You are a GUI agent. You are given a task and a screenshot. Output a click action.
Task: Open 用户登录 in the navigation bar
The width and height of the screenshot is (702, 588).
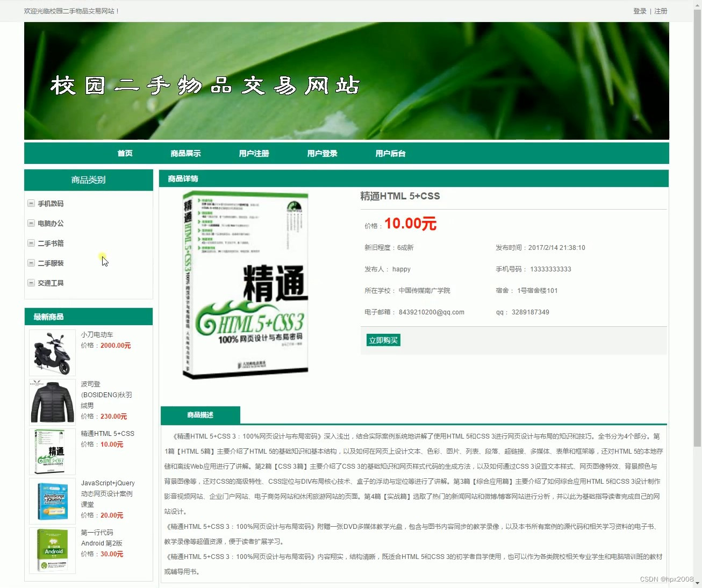(322, 153)
